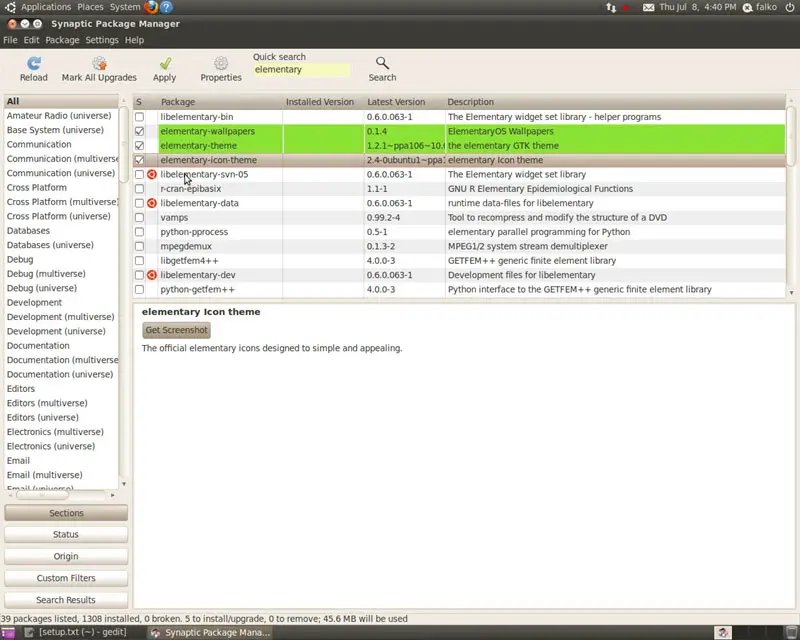Show Search Results view
This screenshot has width=800, height=640.
point(66,600)
